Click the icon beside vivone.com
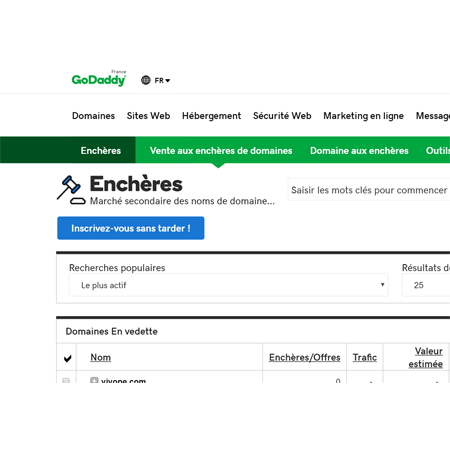The width and height of the screenshot is (450, 450). coord(94,380)
